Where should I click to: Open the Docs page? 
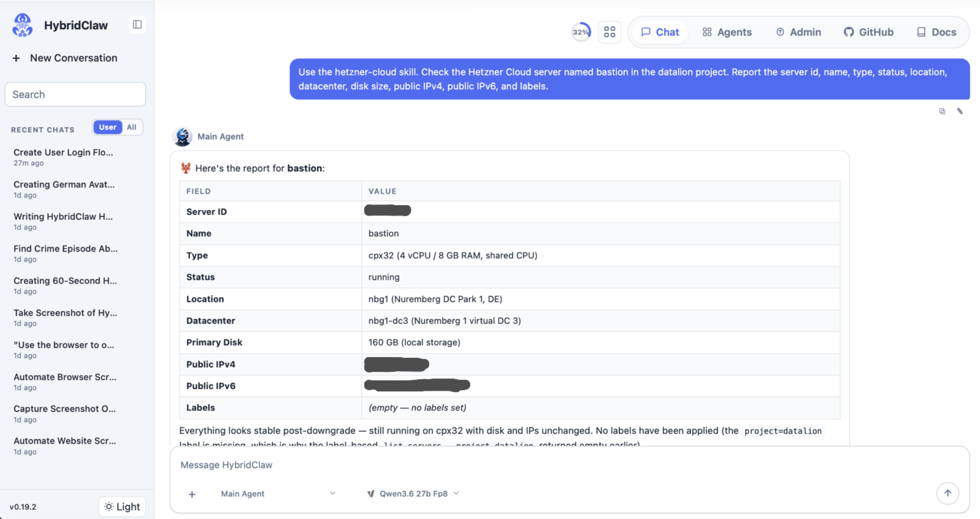[936, 32]
